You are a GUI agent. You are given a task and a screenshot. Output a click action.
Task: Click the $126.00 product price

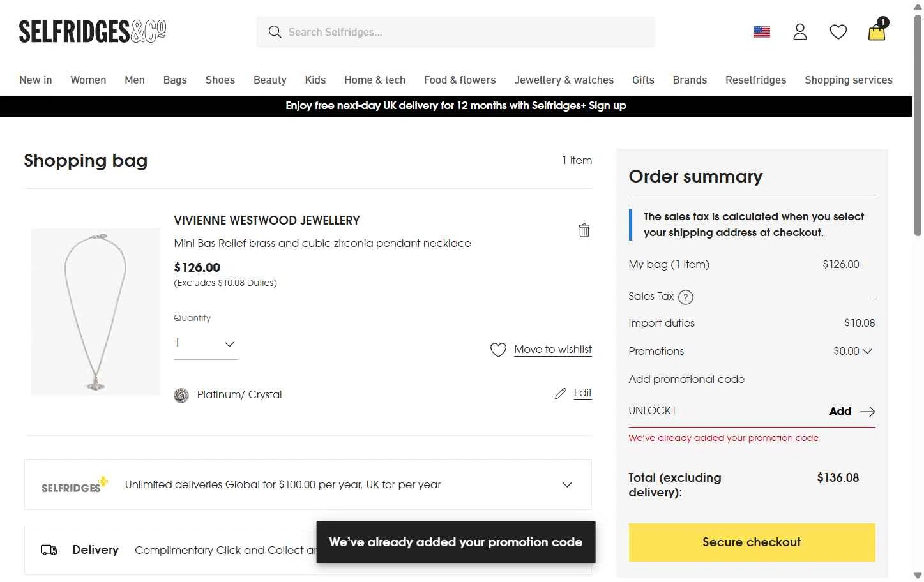click(197, 267)
